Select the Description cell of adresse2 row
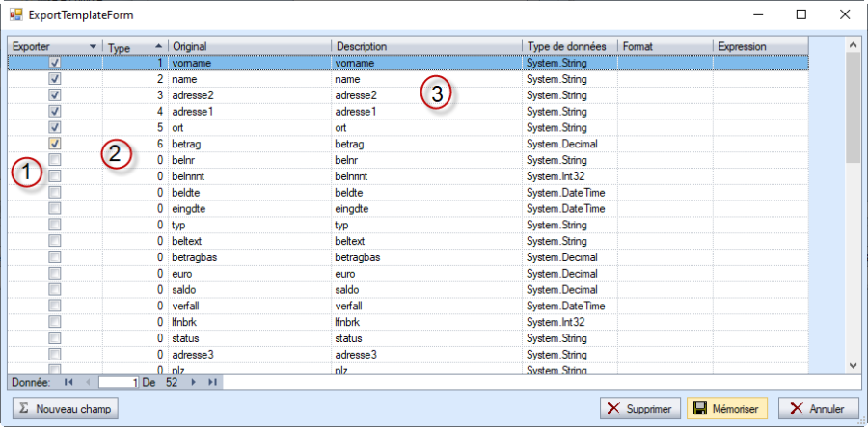This screenshot has width=868, height=427. coord(426,95)
